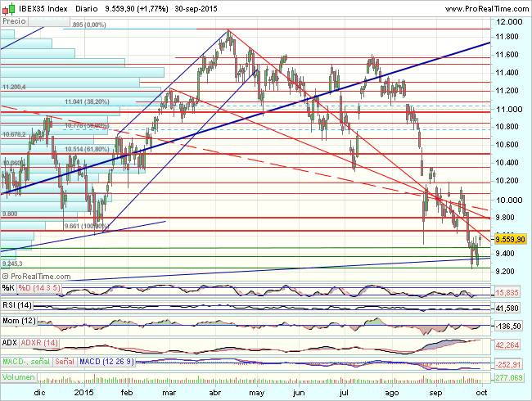Click the .895 (0,00%) Fibonacci label
Viewport: 532px width, 401px height.
click(x=89, y=25)
